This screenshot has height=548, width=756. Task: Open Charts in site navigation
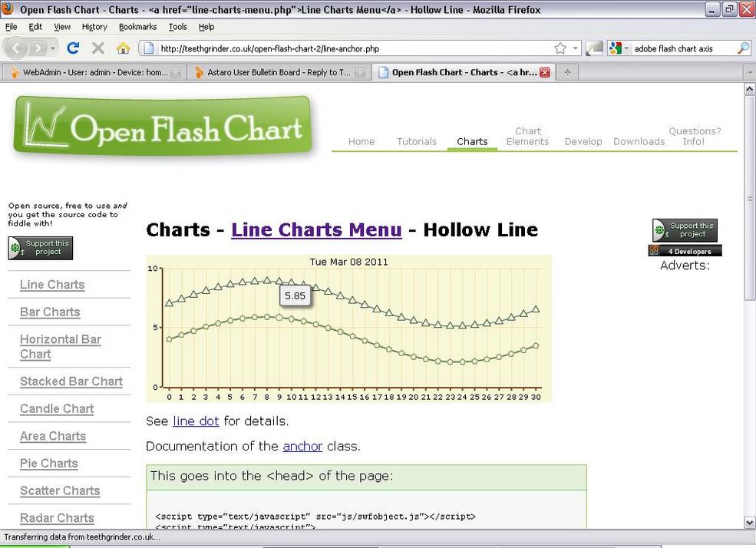[472, 141]
